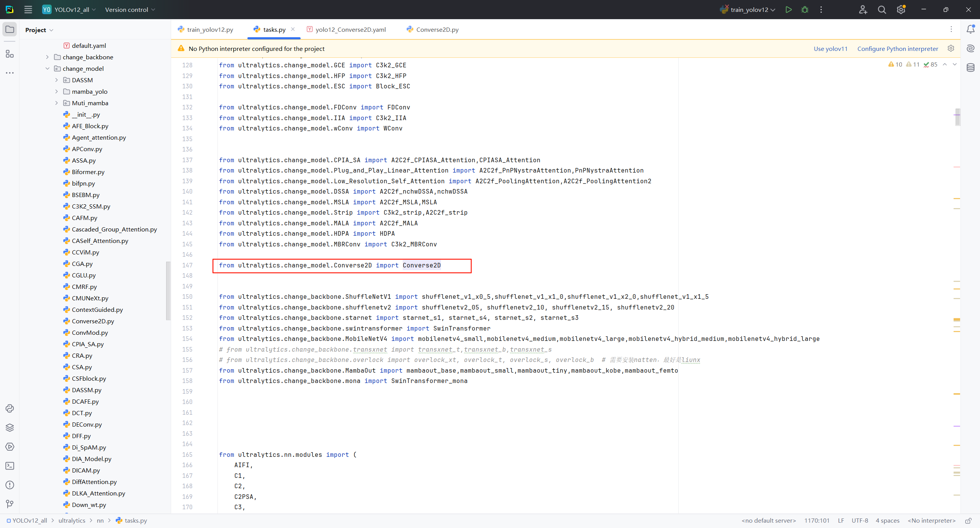980x528 pixels.
Task: Collapse the change_model folder
Action: pos(47,68)
